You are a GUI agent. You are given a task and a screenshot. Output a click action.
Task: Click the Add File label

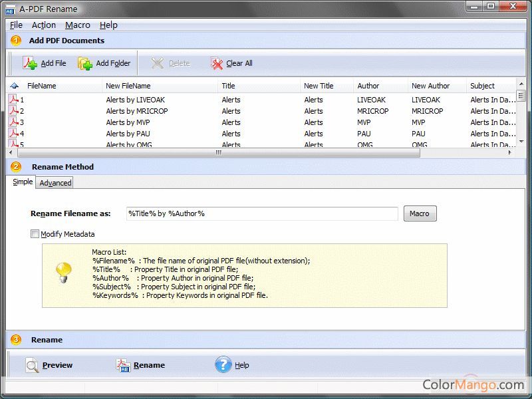pos(54,63)
